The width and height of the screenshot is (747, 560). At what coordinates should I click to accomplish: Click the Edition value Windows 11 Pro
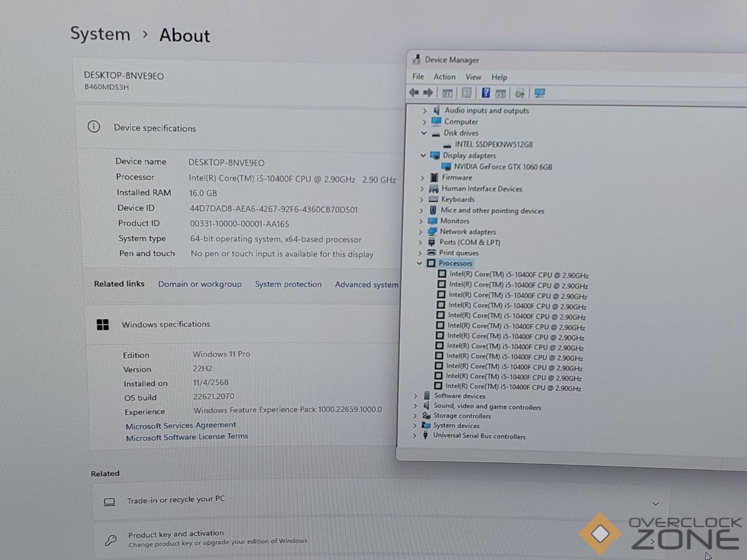(x=222, y=354)
